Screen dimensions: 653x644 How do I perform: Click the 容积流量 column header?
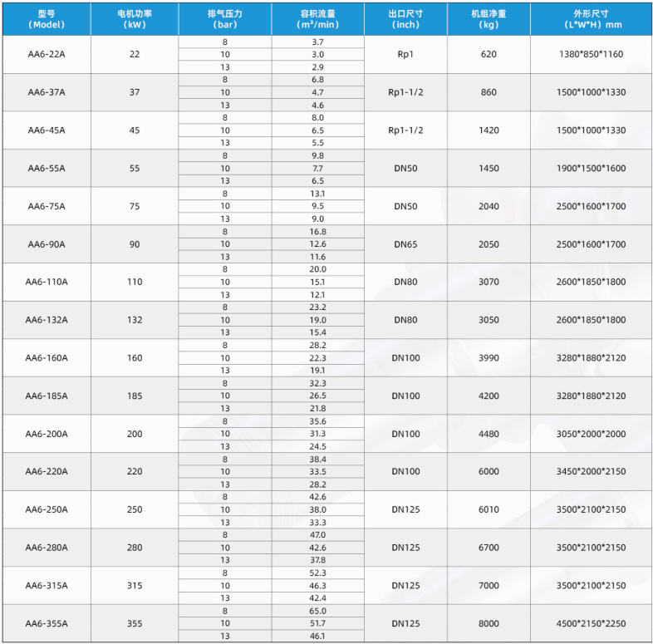[317, 19]
